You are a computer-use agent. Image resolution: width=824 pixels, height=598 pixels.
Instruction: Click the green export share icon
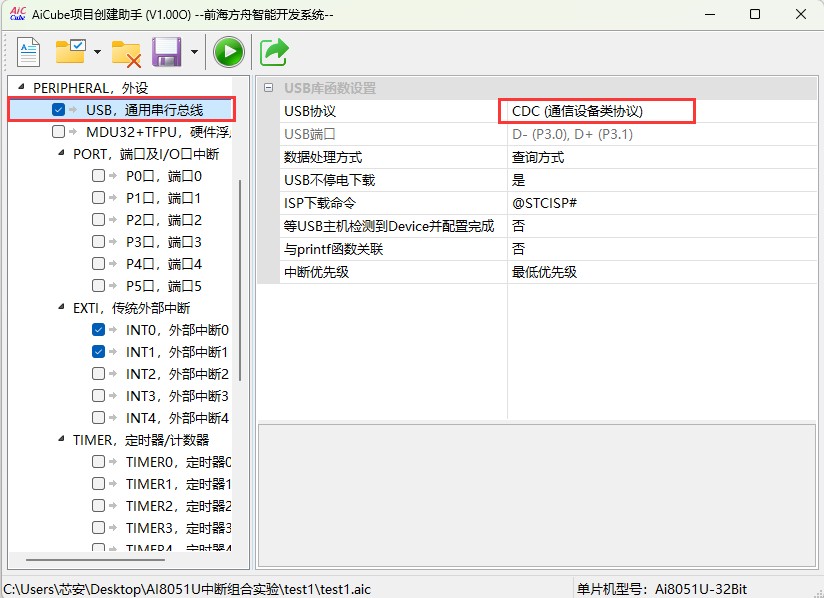click(274, 51)
